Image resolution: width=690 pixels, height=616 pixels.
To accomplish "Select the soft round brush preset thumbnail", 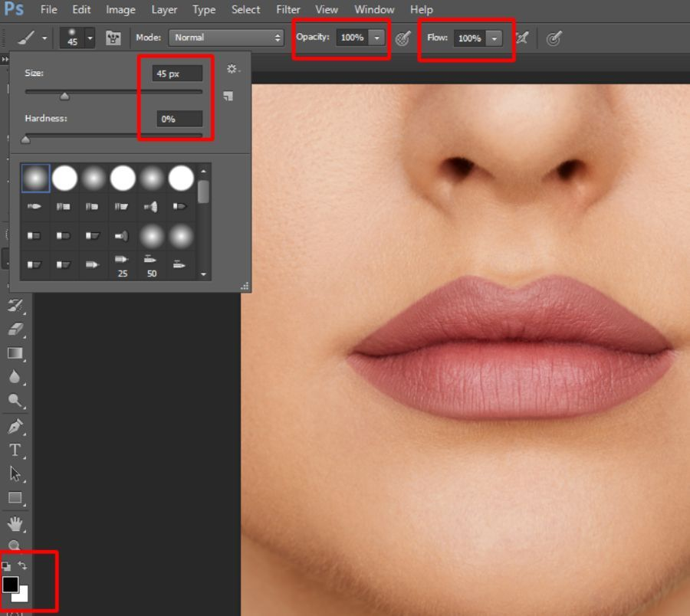I will coord(36,176).
